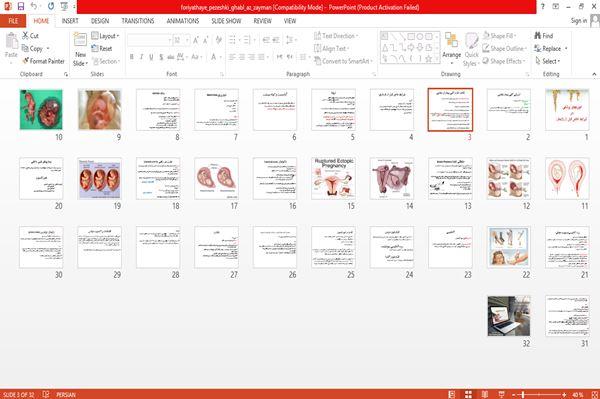Toggle Underline formatting

coord(151,57)
